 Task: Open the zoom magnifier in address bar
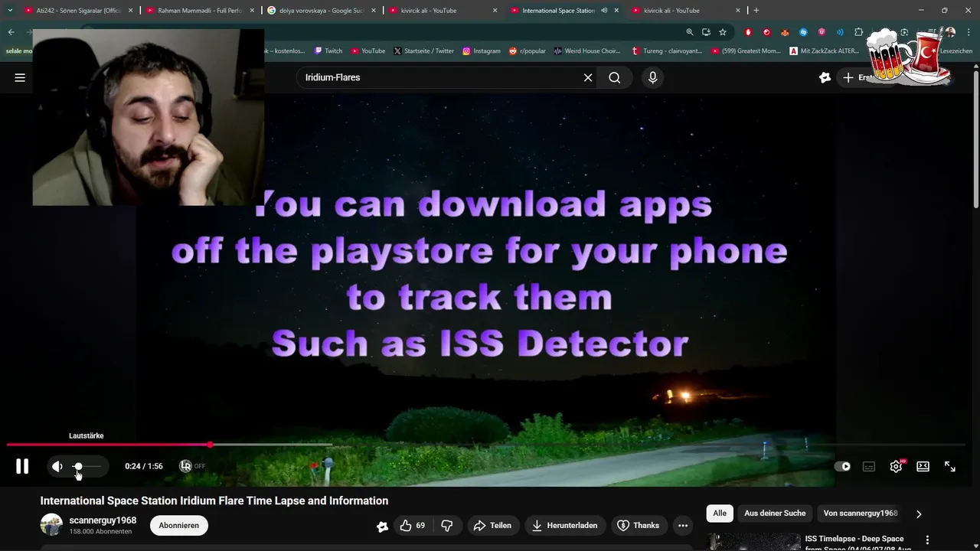[689, 32]
